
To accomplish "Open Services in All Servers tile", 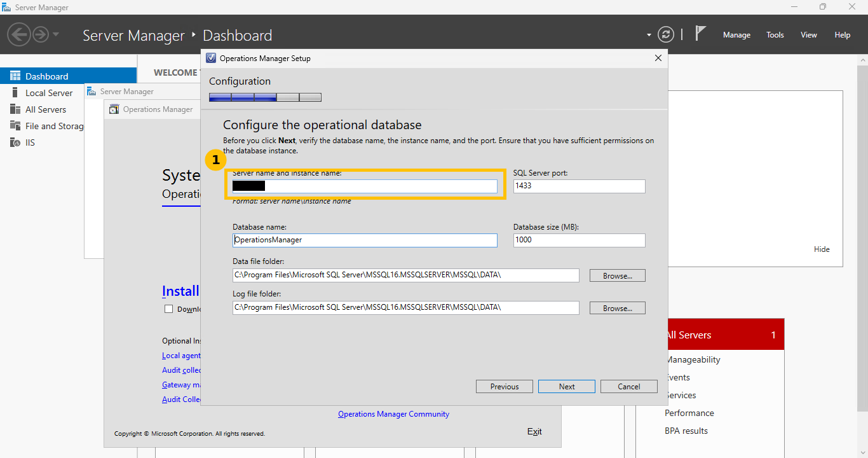I will tap(681, 395).
